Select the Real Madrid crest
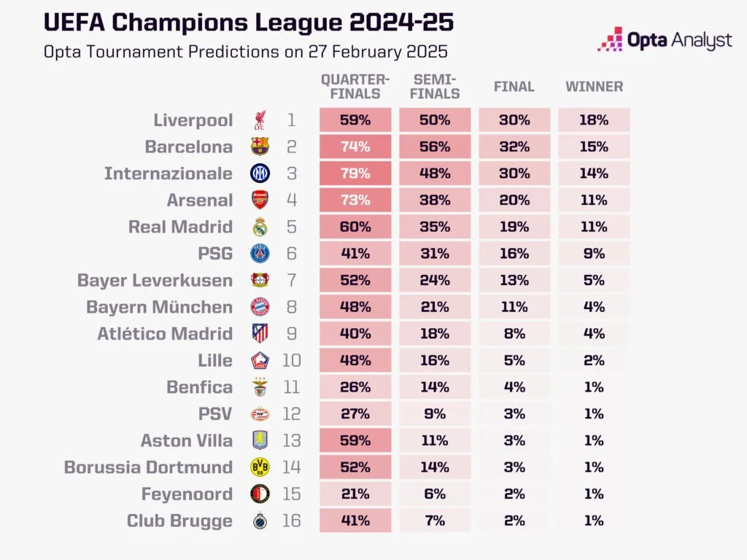 (x=260, y=227)
